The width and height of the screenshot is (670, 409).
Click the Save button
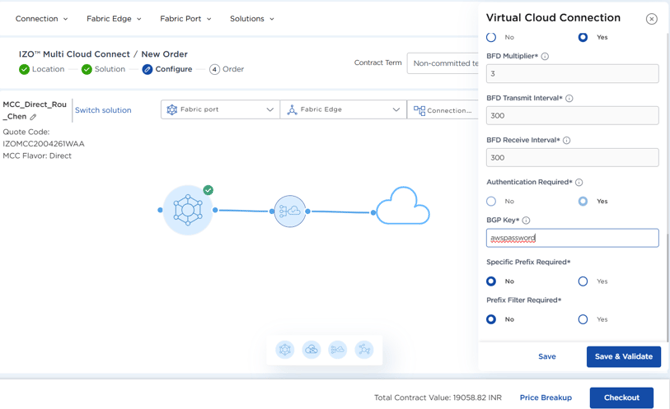pyautogui.click(x=547, y=356)
